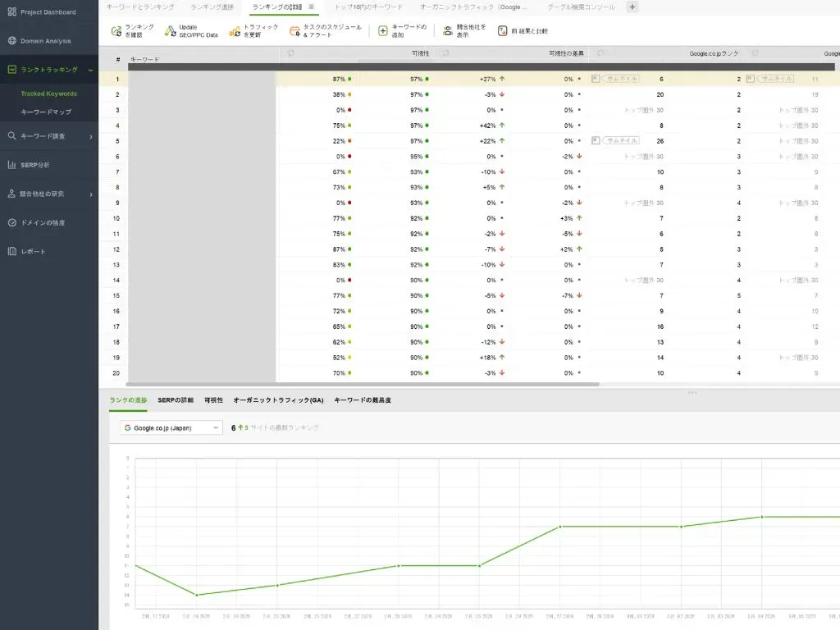Click the ランキングを確認 toolbar icon

point(116,31)
